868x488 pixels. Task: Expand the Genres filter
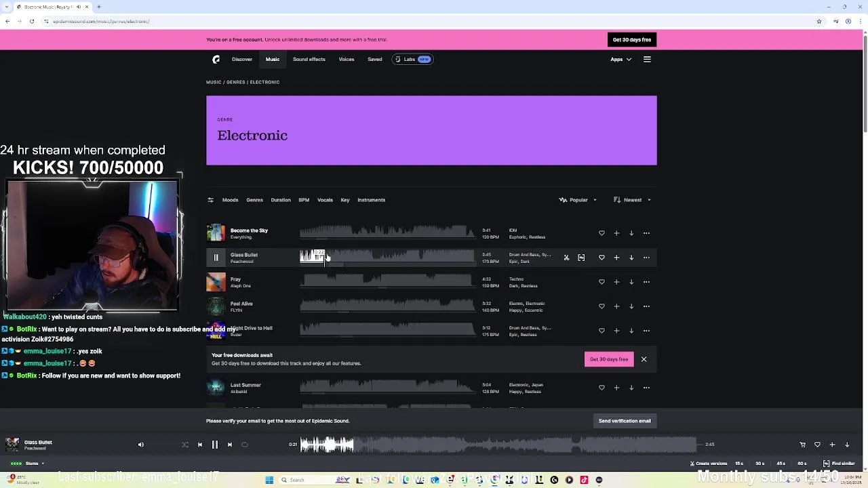(254, 200)
